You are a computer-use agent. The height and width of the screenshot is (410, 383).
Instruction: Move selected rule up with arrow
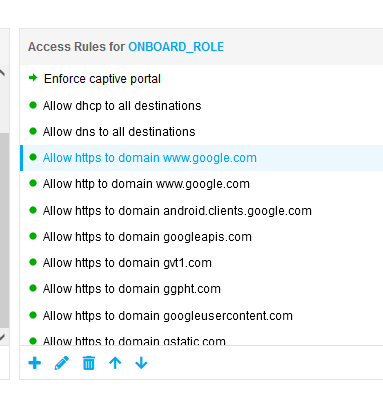tap(115, 363)
